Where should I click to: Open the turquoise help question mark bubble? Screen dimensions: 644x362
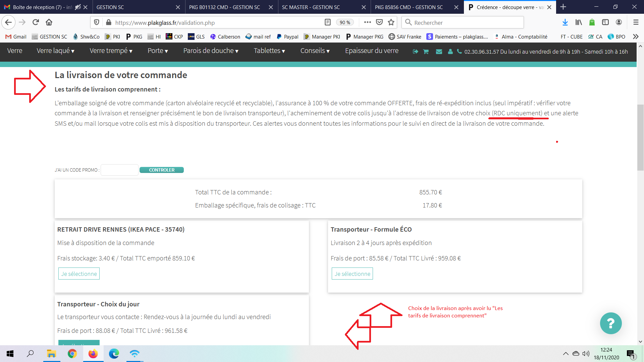tap(610, 323)
